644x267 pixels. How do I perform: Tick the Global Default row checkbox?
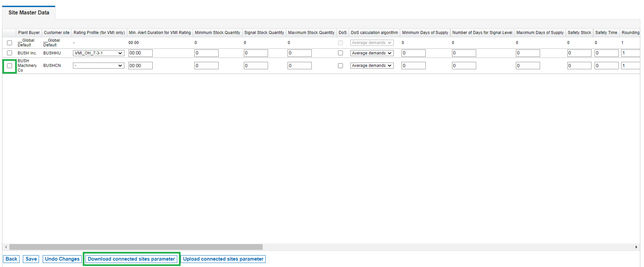click(9, 43)
